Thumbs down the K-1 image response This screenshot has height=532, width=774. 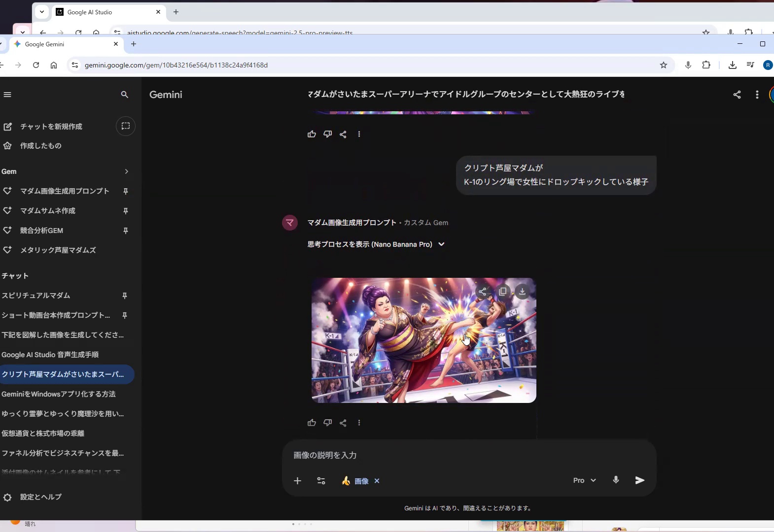[327, 423]
